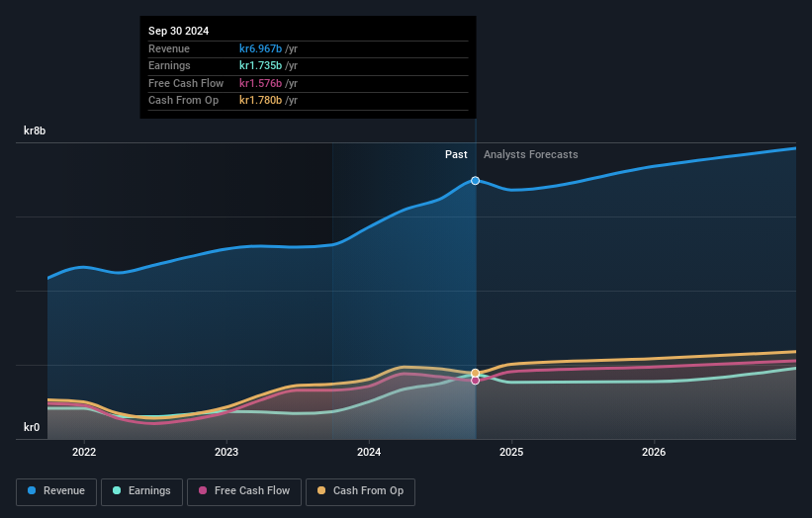Click the Earnings row label in tooltip
Screen dimensions: 812x518
point(169,65)
